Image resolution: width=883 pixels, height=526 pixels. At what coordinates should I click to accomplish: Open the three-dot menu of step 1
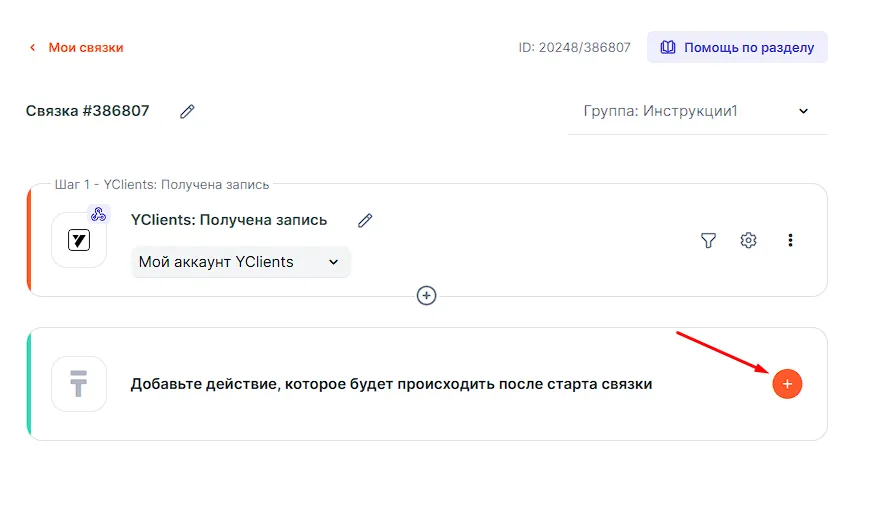790,240
